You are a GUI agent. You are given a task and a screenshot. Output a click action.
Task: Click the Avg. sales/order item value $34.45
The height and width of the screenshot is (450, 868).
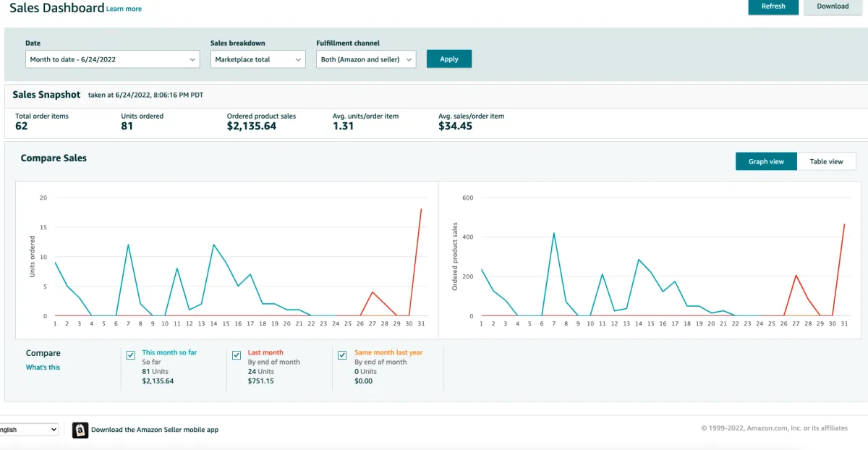coord(456,126)
